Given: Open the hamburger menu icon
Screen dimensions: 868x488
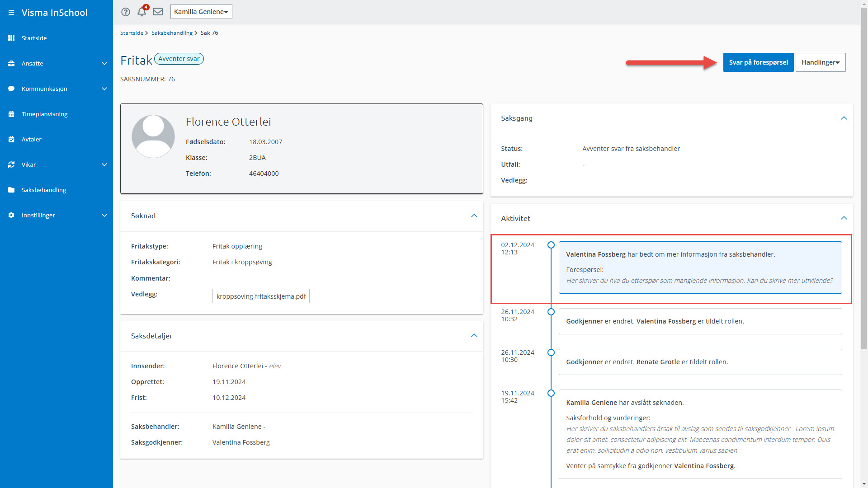Looking at the screenshot, I should point(11,13).
